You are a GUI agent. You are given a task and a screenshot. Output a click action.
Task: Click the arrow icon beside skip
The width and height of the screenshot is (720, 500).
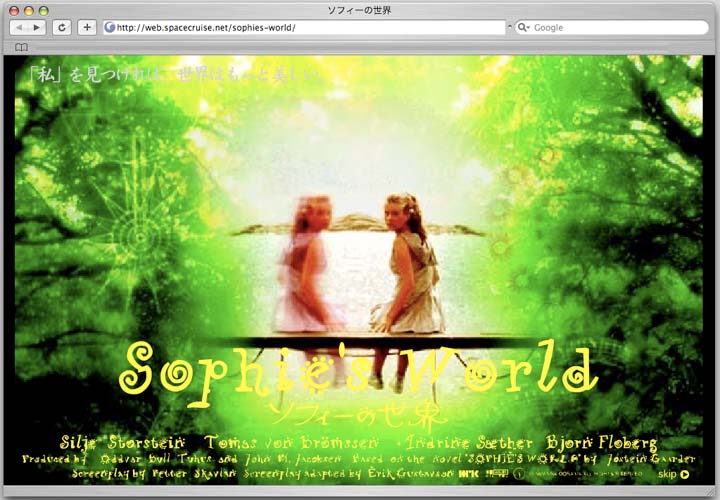[685, 474]
